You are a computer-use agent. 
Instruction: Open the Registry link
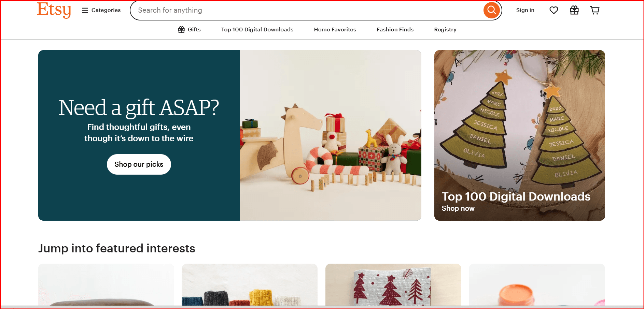pyautogui.click(x=445, y=30)
